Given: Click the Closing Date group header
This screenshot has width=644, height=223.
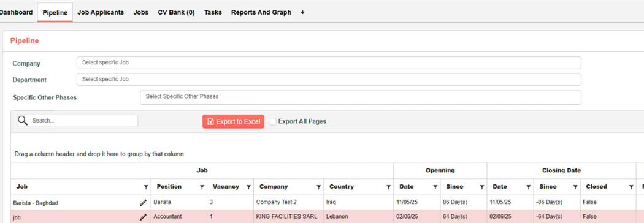Looking at the screenshot, I should tap(561, 170).
